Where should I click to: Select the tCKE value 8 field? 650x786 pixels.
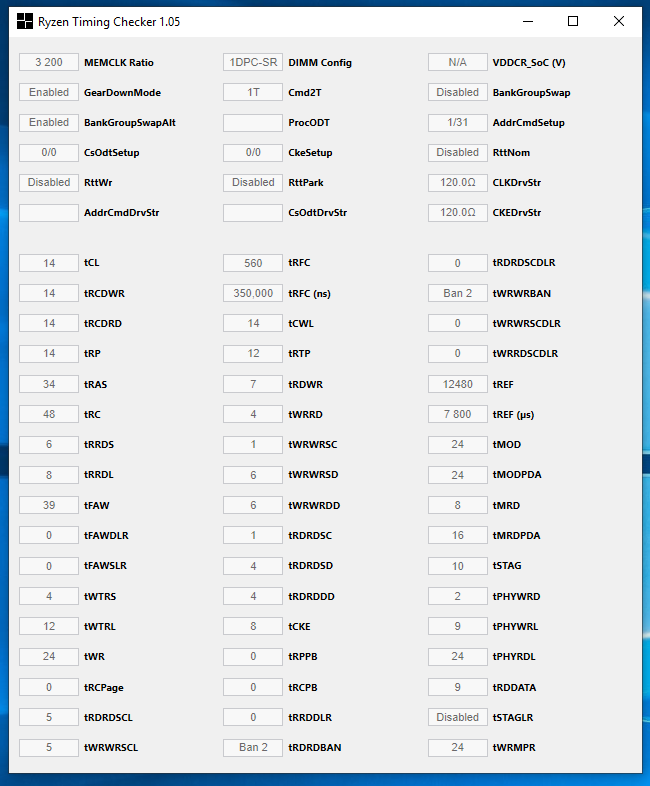[x=253, y=627]
